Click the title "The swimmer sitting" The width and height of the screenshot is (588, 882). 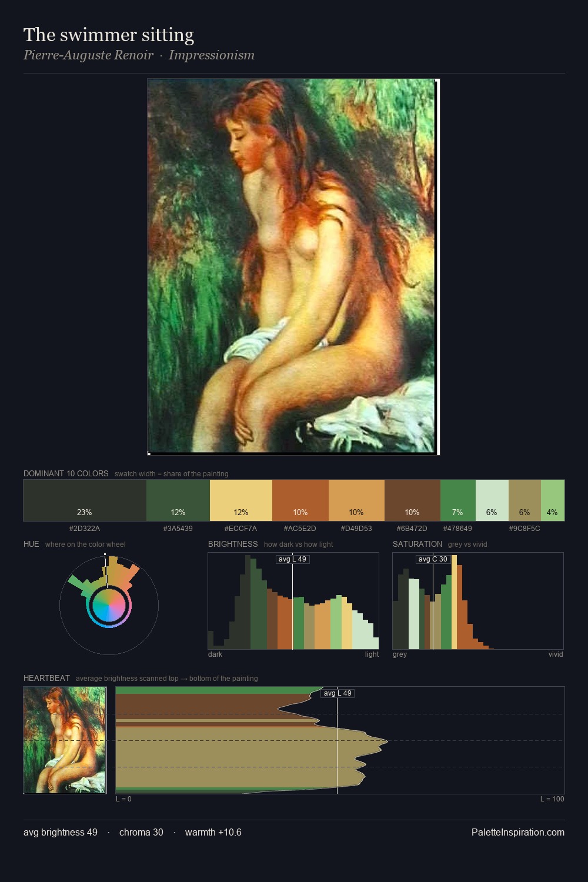(x=109, y=35)
